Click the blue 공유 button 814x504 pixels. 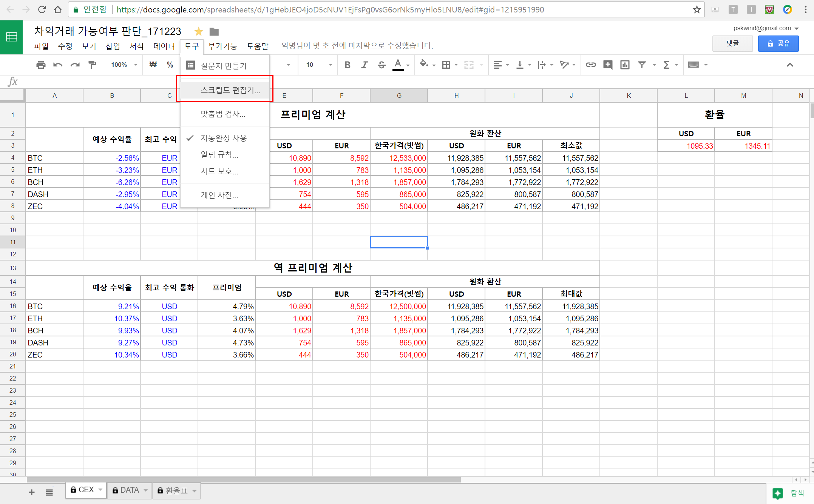(x=778, y=43)
